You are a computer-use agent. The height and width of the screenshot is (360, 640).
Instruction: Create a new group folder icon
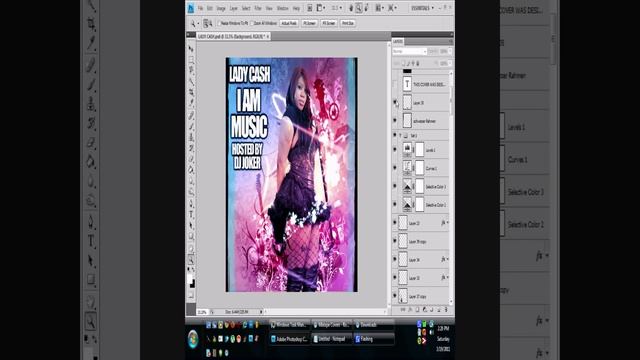431,310
